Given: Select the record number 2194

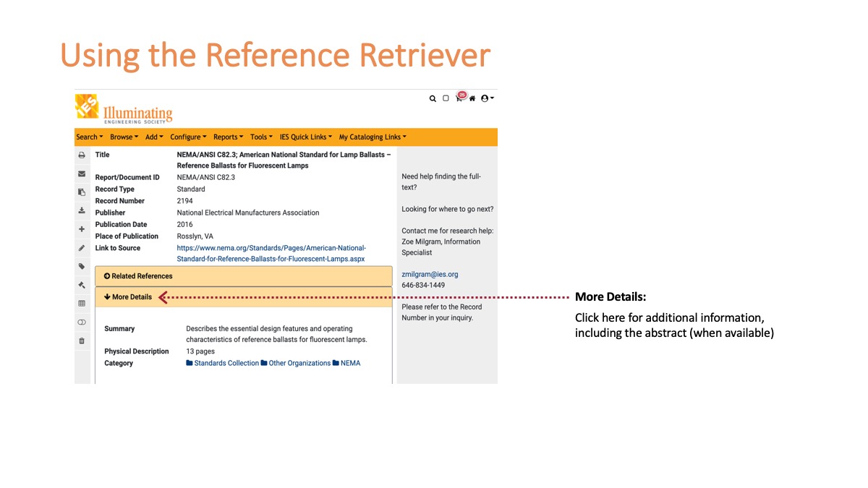Looking at the screenshot, I should click(186, 201).
